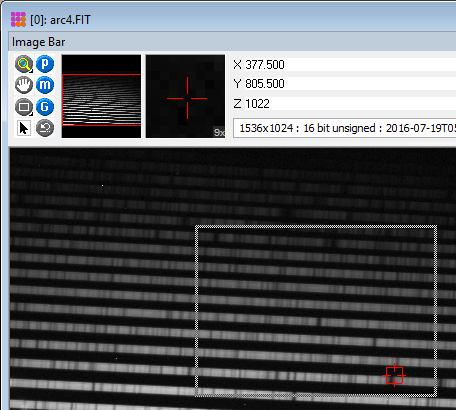
Task: Click the X coordinate field 377.500
Action: click(x=350, y=64)
